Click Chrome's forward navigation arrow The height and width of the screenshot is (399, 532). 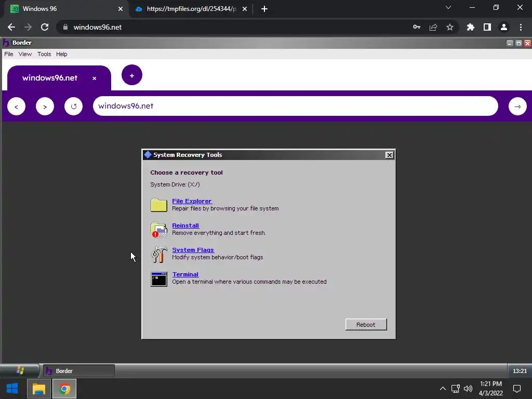tap(28, 27)
